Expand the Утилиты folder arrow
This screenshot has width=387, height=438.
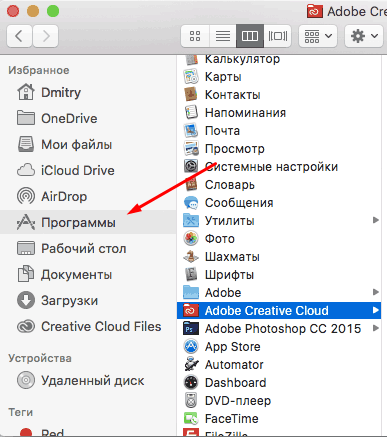376,220
